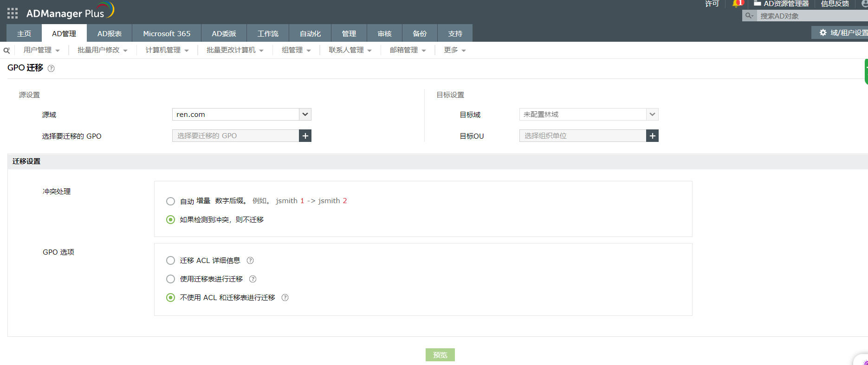Open the apps grid launcher icon
868x365 pixels.
(x=13, y=13)
